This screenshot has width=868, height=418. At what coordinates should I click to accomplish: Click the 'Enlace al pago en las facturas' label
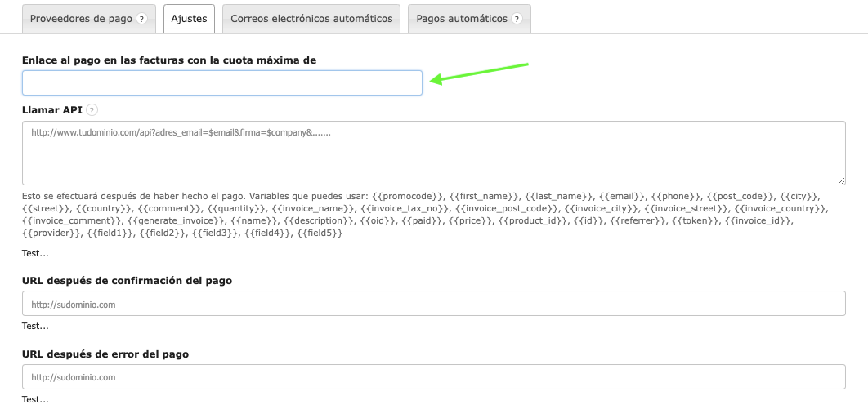click(169, 60)
